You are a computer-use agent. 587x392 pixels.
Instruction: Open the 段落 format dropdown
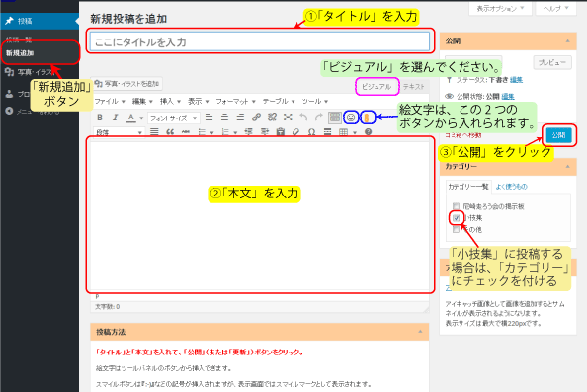119,131
